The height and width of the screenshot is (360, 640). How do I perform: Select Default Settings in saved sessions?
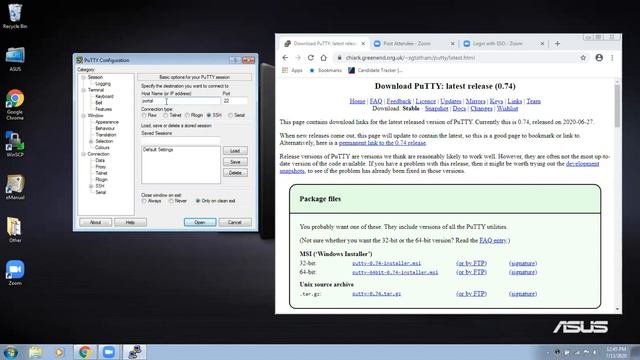[158, 150]
